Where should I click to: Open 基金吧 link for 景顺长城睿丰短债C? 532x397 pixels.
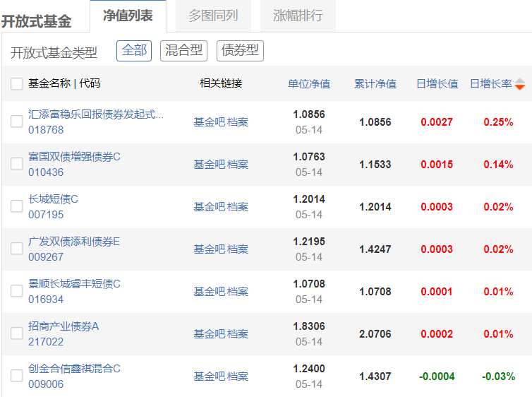click(210, 292)
